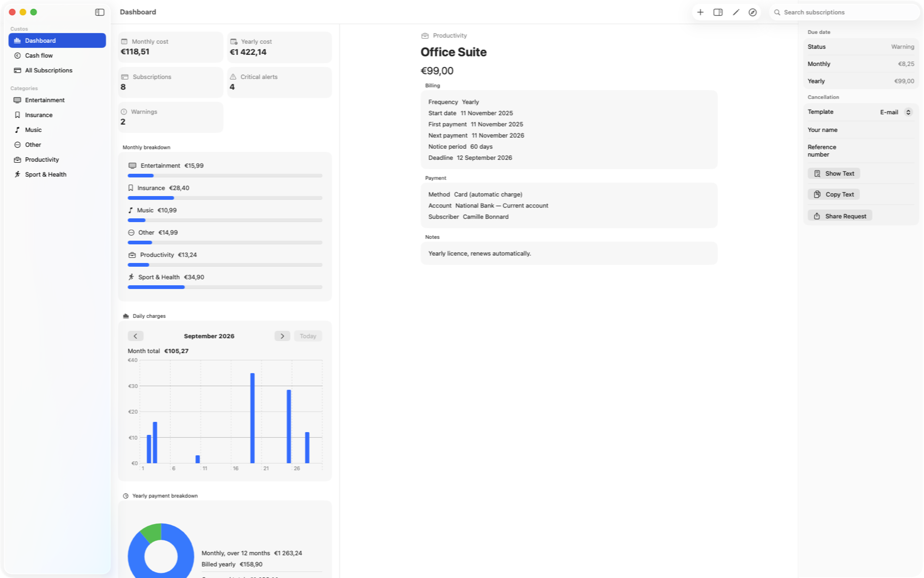Select the Productivity category in sidebar
This screenshot has width=924, height=578.
[x=57, y=159]
